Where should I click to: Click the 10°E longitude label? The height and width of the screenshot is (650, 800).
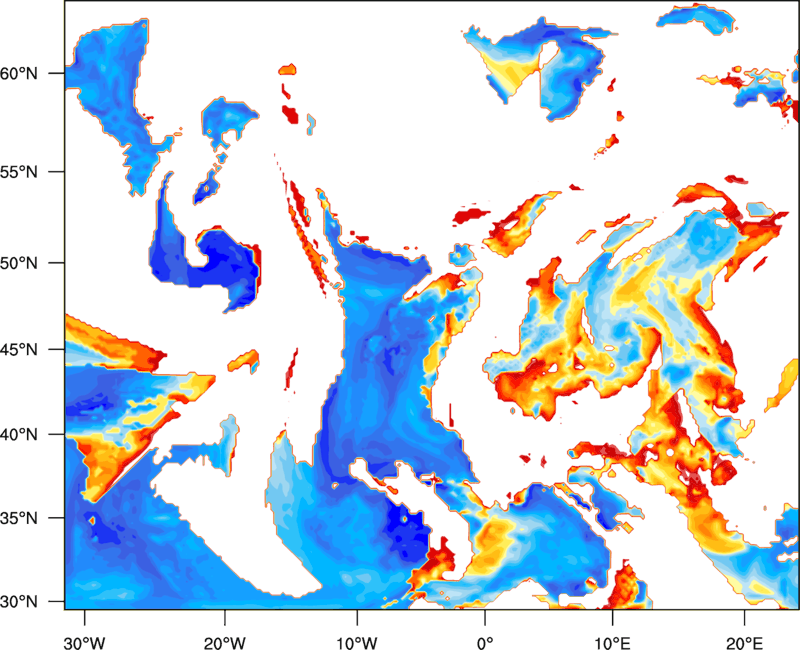(x=612, y=643)
